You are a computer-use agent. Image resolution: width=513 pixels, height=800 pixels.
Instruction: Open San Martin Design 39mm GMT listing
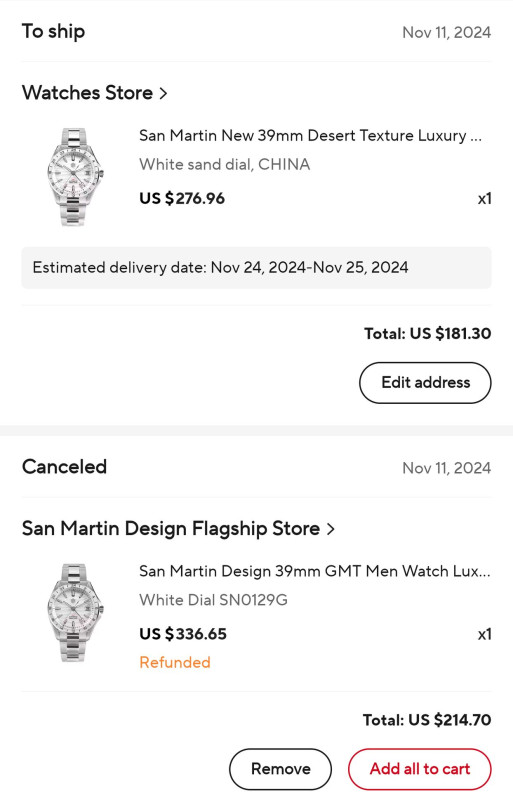[x=314, y=571]
